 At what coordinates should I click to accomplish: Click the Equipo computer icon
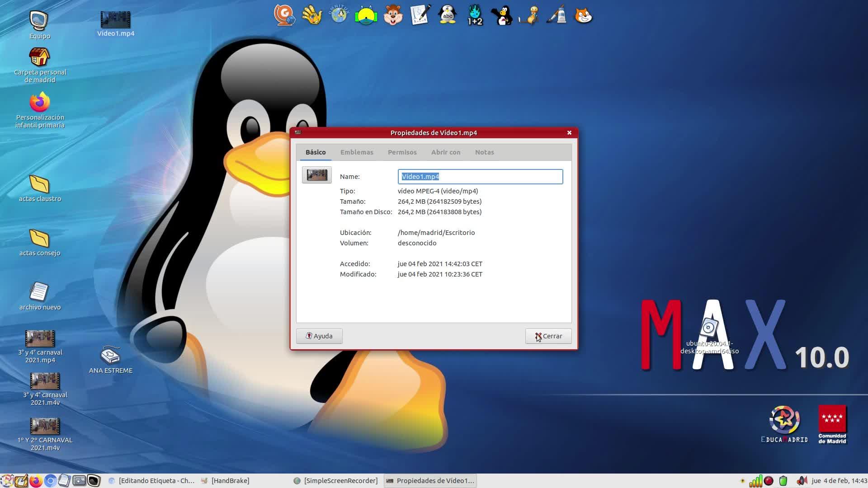[39, 21]
